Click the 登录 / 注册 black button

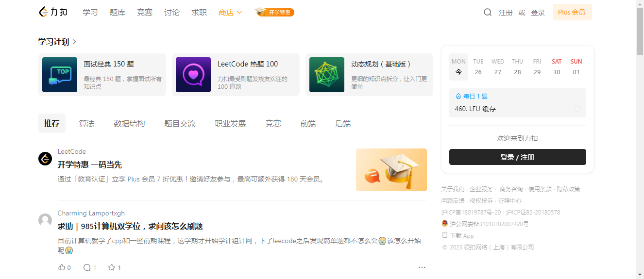(518, 157)
